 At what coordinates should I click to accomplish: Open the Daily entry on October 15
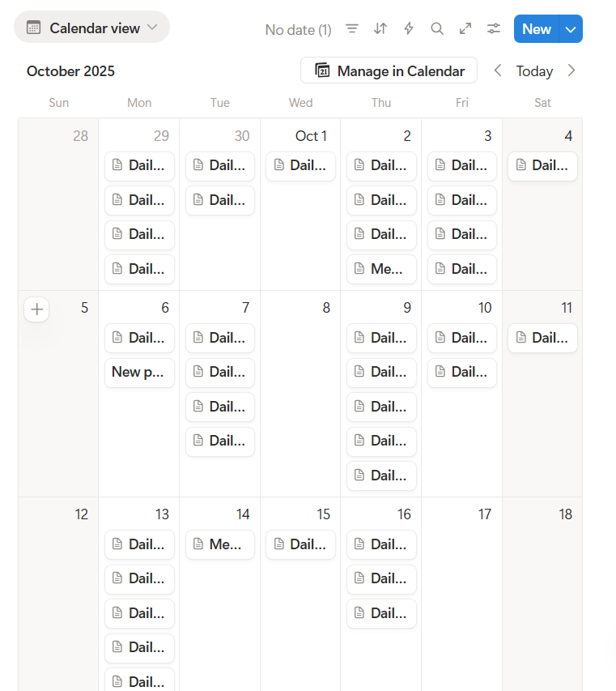point(300,544)
